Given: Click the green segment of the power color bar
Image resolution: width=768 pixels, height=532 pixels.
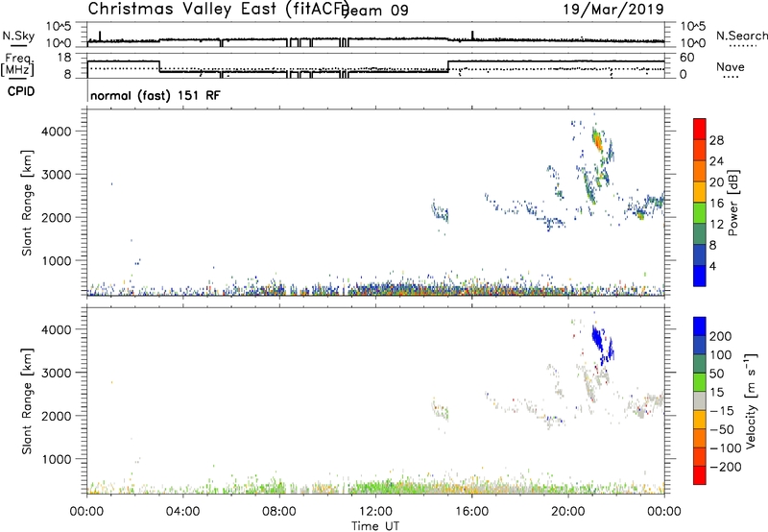Looking at the screenshot, I should (x=700, y=213).
